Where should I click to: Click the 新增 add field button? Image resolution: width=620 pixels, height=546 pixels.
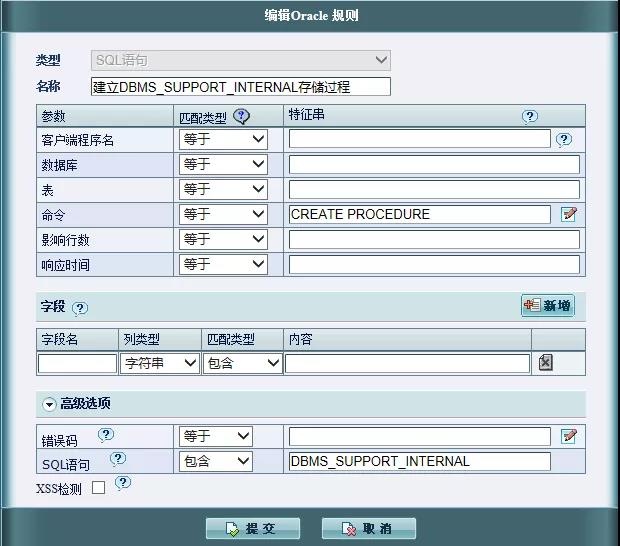[547, 305]
